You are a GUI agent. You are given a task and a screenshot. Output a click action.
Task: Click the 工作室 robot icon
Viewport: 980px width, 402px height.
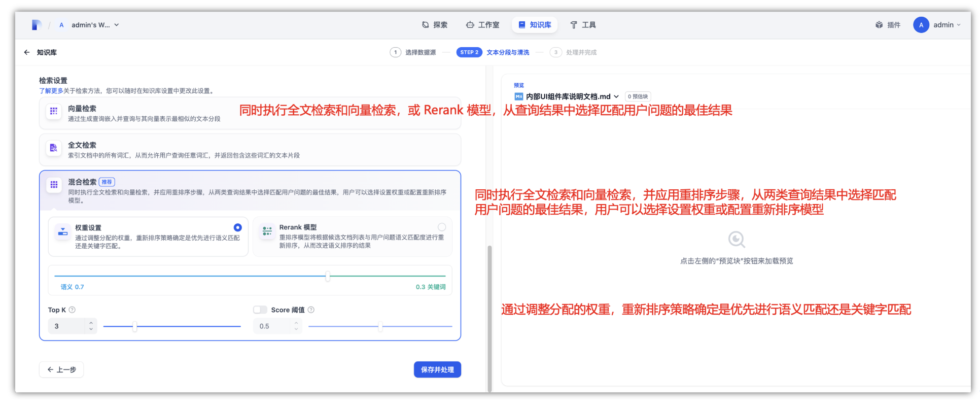470,25
